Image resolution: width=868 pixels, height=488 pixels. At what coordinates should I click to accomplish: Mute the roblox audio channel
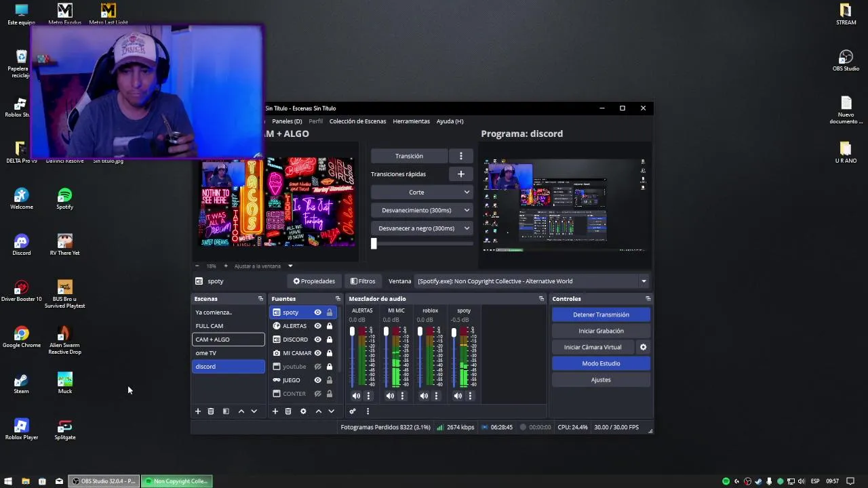(424, 396)
